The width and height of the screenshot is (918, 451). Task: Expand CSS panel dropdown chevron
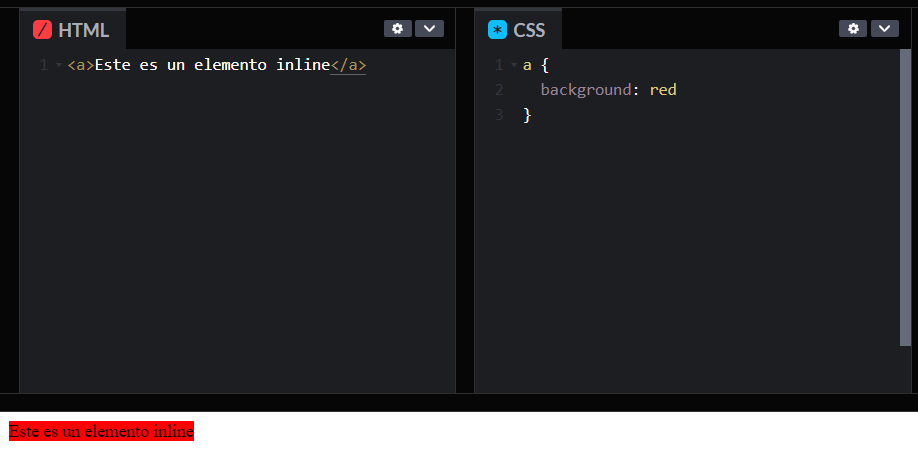885,29
